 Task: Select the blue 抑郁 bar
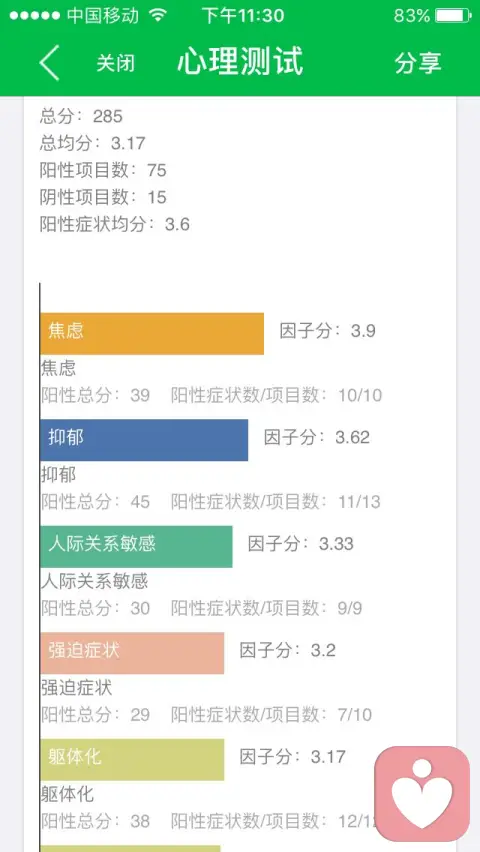144,440
